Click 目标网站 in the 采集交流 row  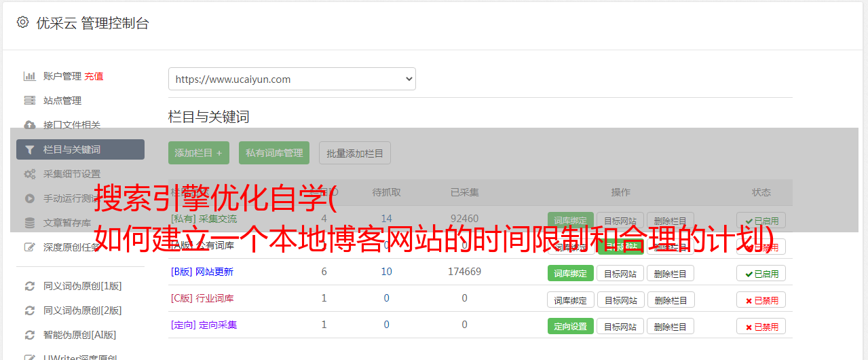pyautogui.click(x=620, y=220)
